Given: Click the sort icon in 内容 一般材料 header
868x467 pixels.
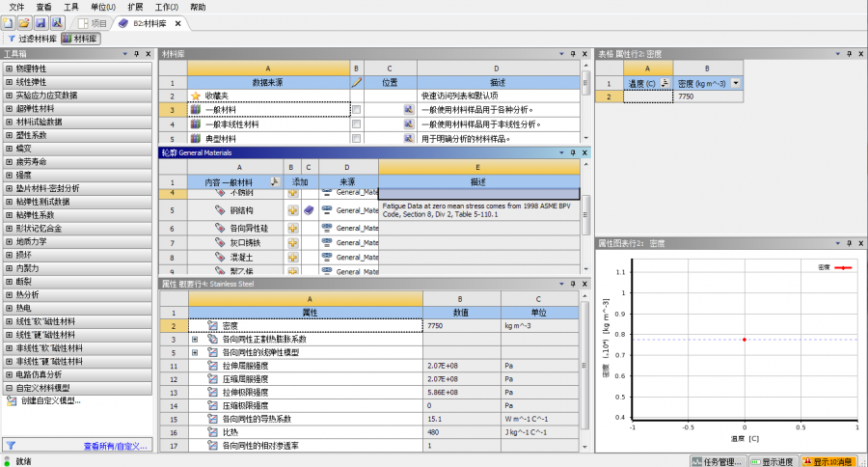Looking at the screenshot, I should [x=274, y=181].
